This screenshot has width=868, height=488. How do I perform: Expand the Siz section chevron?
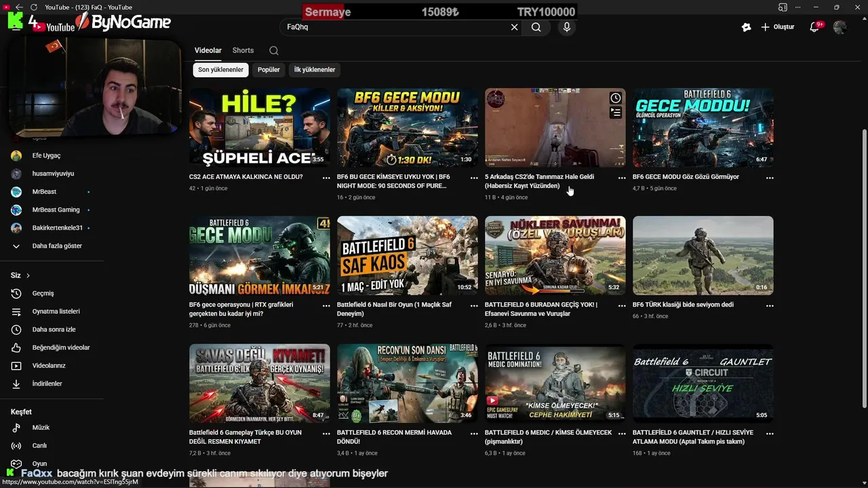click(x=28, y=276)
